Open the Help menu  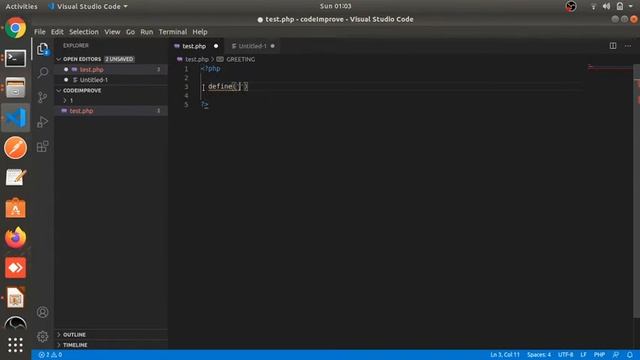pos(200,32)
